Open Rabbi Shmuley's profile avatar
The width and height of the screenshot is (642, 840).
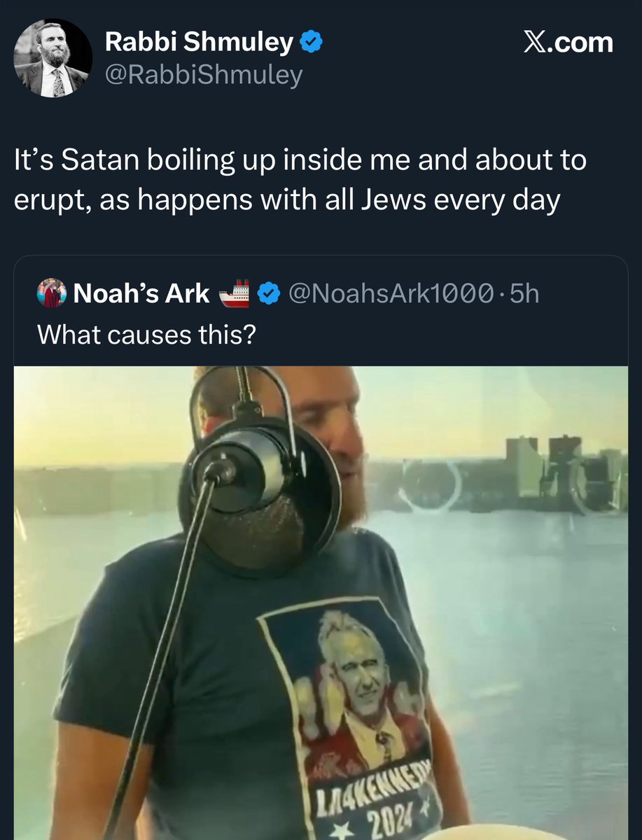(x=53, y=58)
